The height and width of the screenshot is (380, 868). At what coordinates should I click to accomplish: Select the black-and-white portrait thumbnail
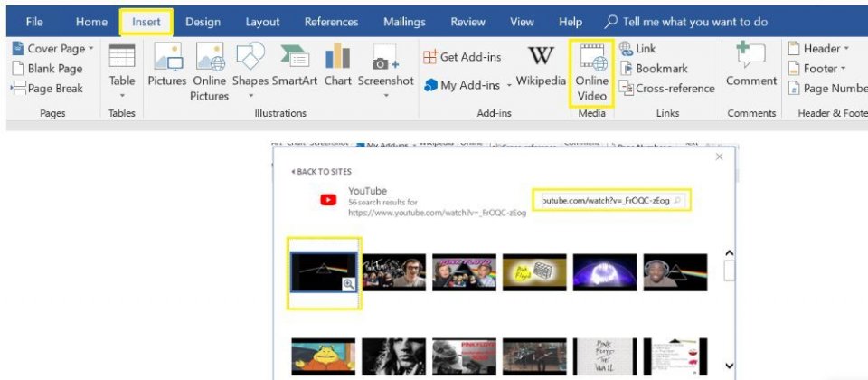pyautogui.click(x=393, y=356)
